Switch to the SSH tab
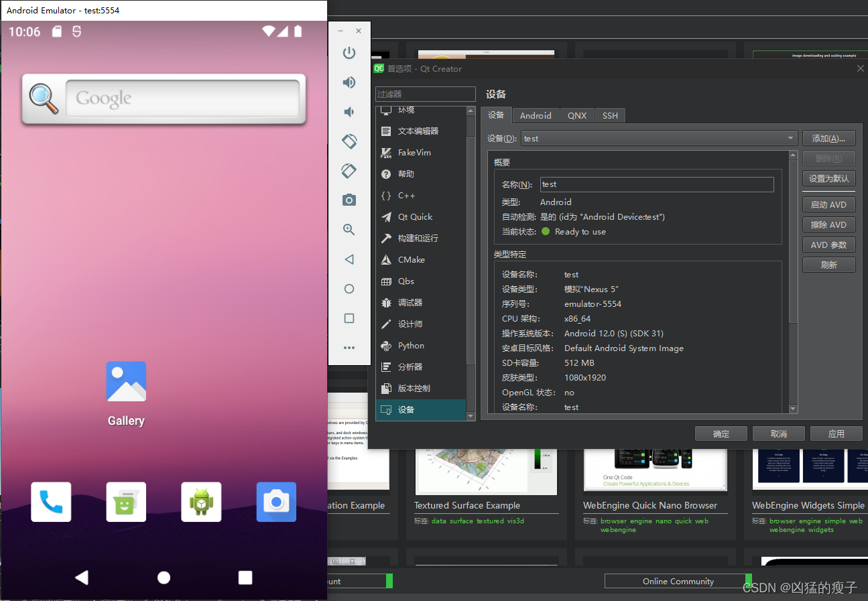The height and width of the screenshot is (601, 868). 610,116
